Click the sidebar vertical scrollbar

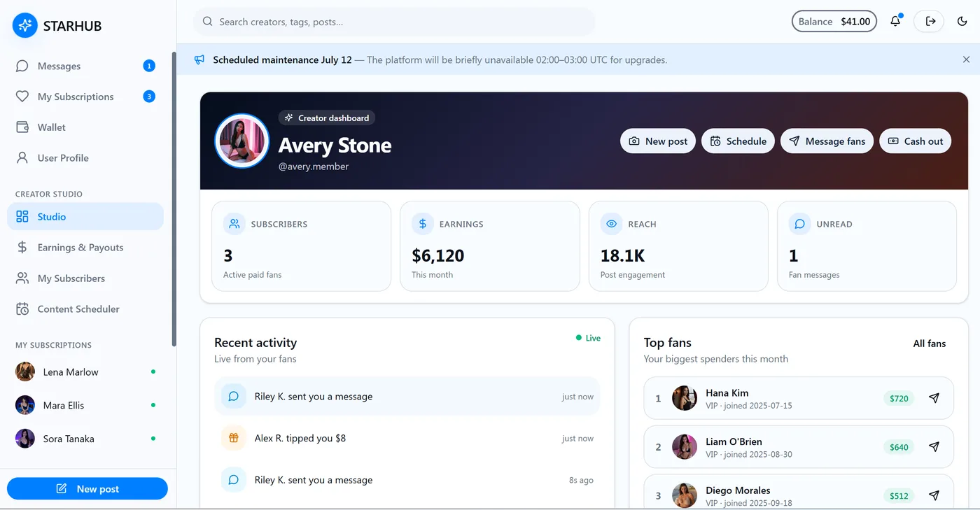pyautogui.click(x=174, y=199)
